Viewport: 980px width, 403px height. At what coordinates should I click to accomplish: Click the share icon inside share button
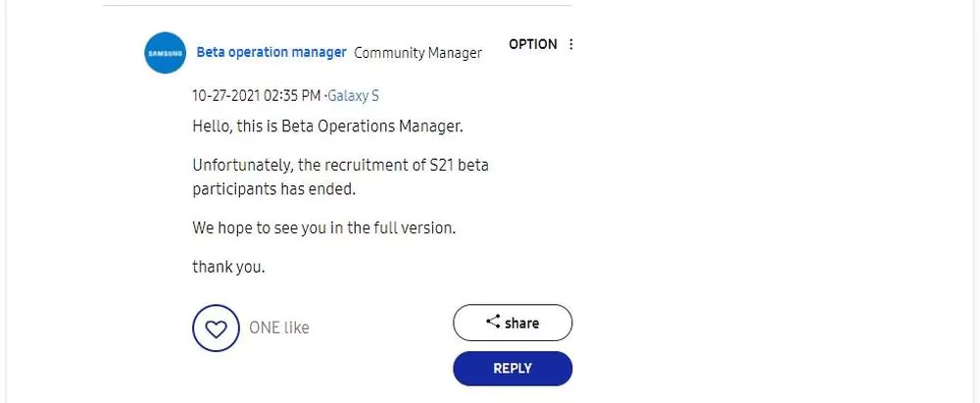click(493, 323)
